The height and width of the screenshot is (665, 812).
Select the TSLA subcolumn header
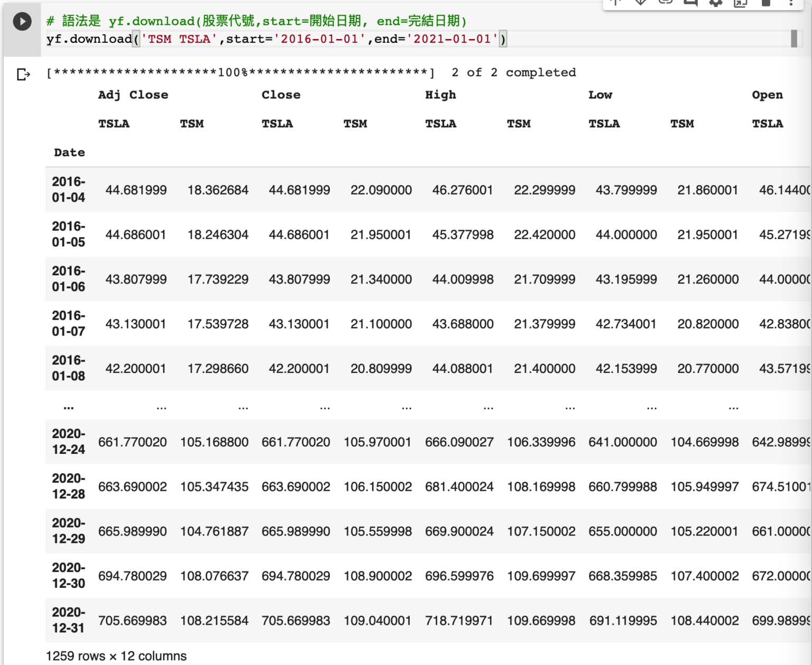[114, 123]
